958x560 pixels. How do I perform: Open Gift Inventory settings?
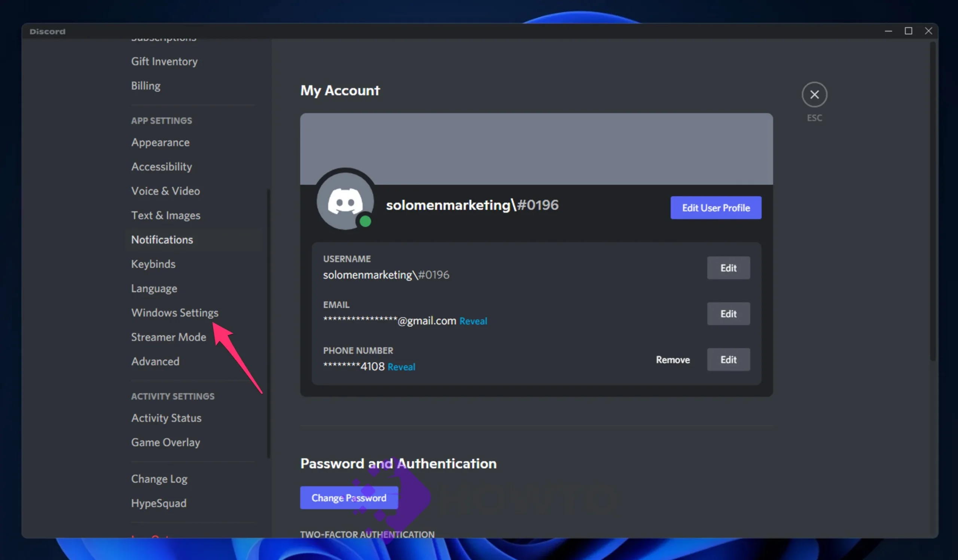[164, 62]
